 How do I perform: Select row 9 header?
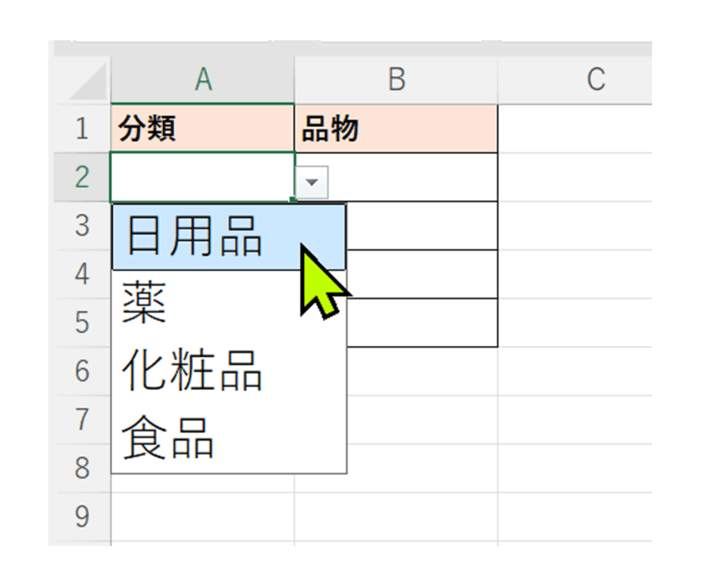(82, 517)
